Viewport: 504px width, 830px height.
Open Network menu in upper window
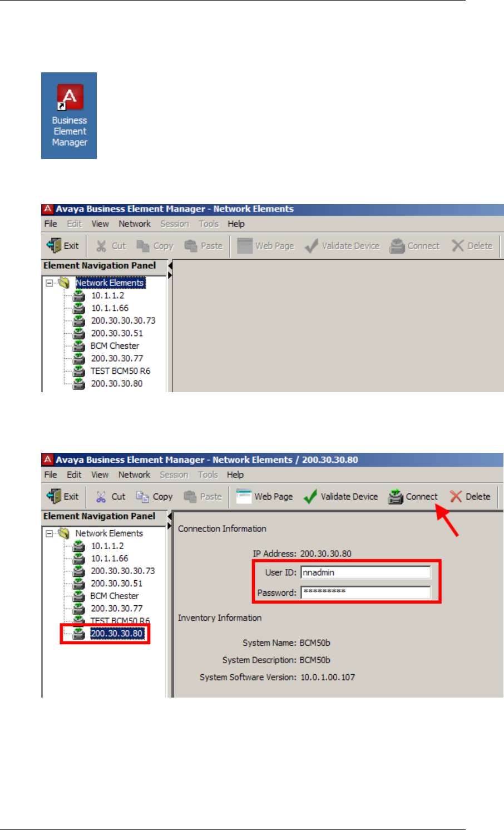[135, 224]
